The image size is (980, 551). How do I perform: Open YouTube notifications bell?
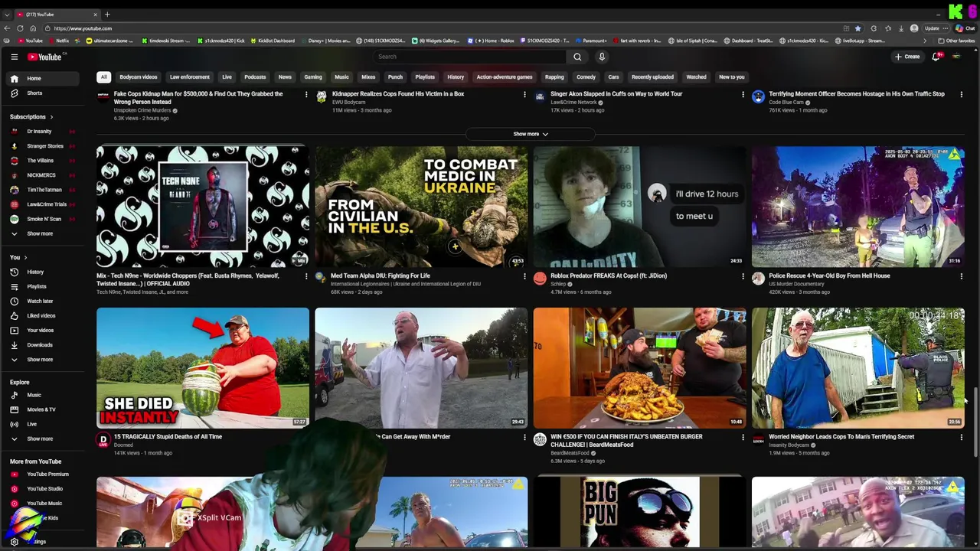(936, 57)
